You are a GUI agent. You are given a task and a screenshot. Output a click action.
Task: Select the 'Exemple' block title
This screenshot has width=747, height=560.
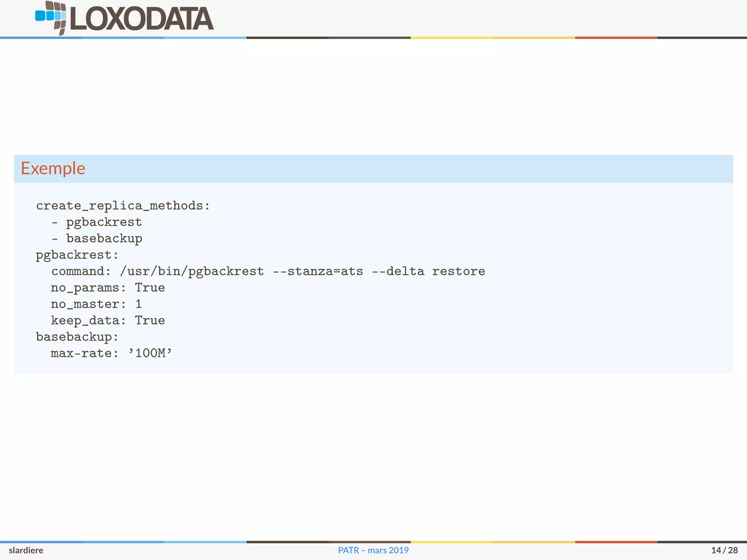[x=53, y=168]
